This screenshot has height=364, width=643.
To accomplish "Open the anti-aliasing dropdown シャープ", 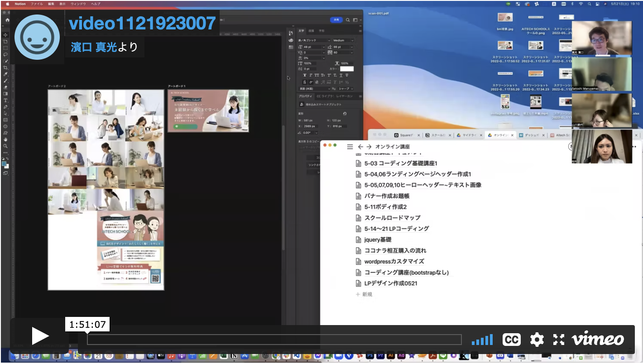I will coord(346,89).
